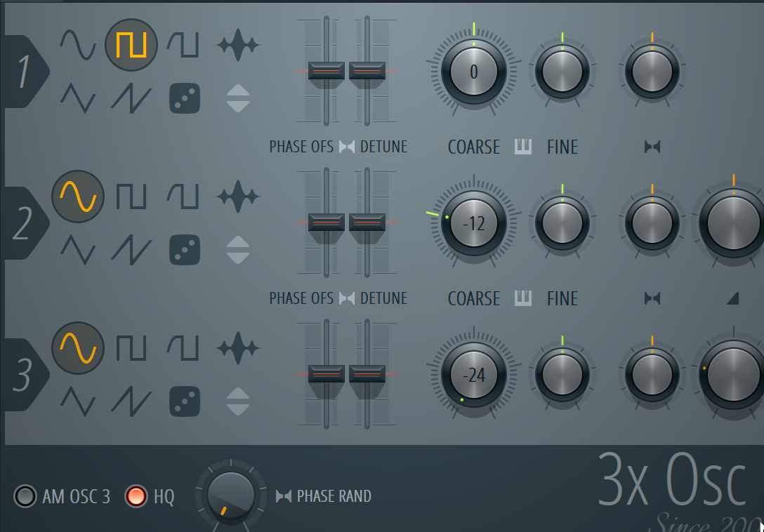Image resolution: width=764 pixels, height=532 pixels.
Task: Select square wave shape for oscillator 1
Action: coord(131,45)
